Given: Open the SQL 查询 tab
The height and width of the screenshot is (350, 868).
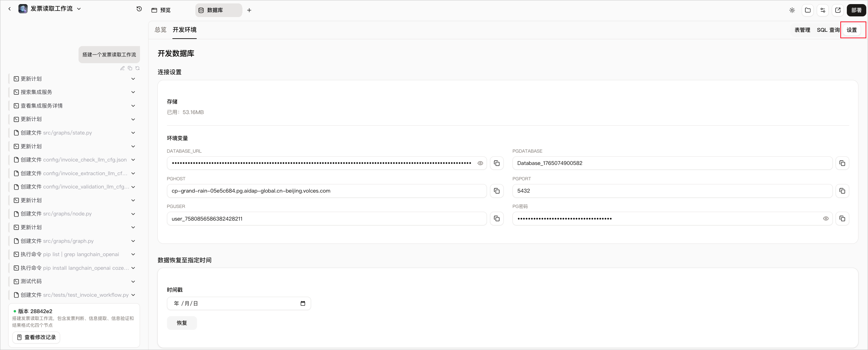Looking at the screenshot, I should 828,30.
